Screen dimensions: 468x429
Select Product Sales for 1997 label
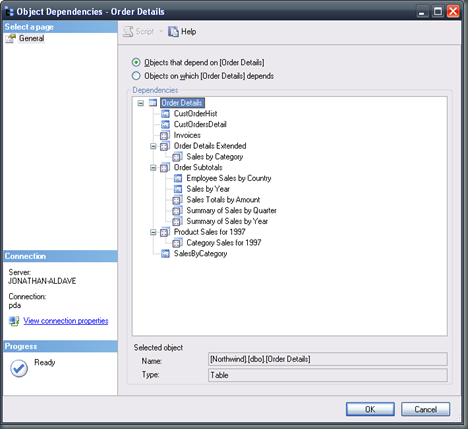pos(209,232)
